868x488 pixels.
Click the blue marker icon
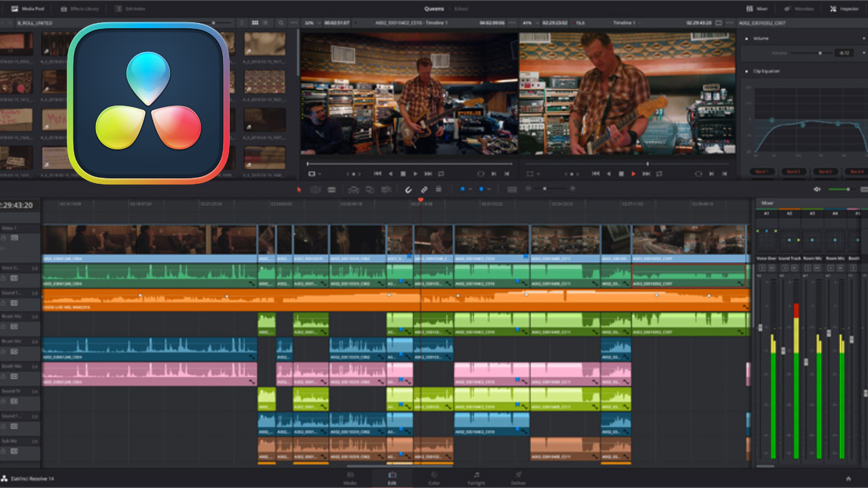click(x=481, y=189)
